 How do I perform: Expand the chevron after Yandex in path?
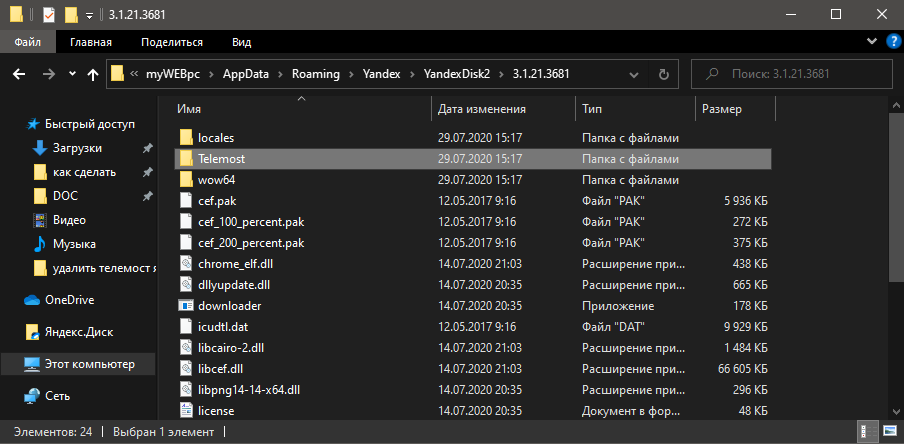pyautogui.click(x=412, y=74)
